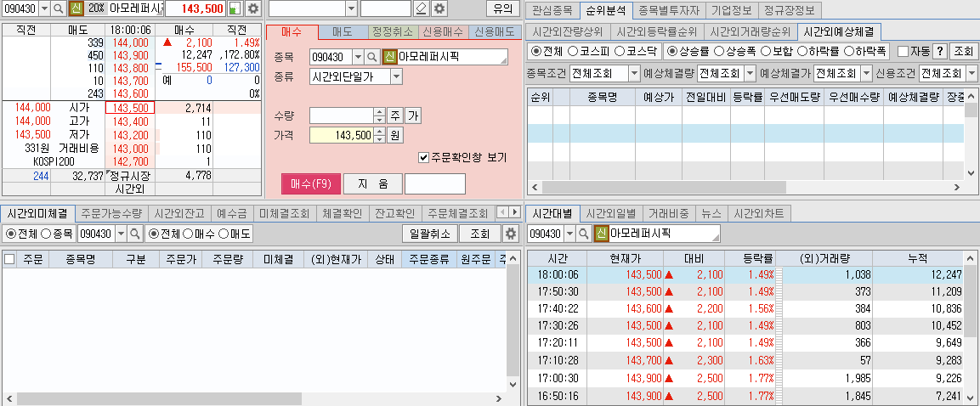
Task: Click 조회 button in the unfilled orders panel
Action: click(x=480, y=234)
